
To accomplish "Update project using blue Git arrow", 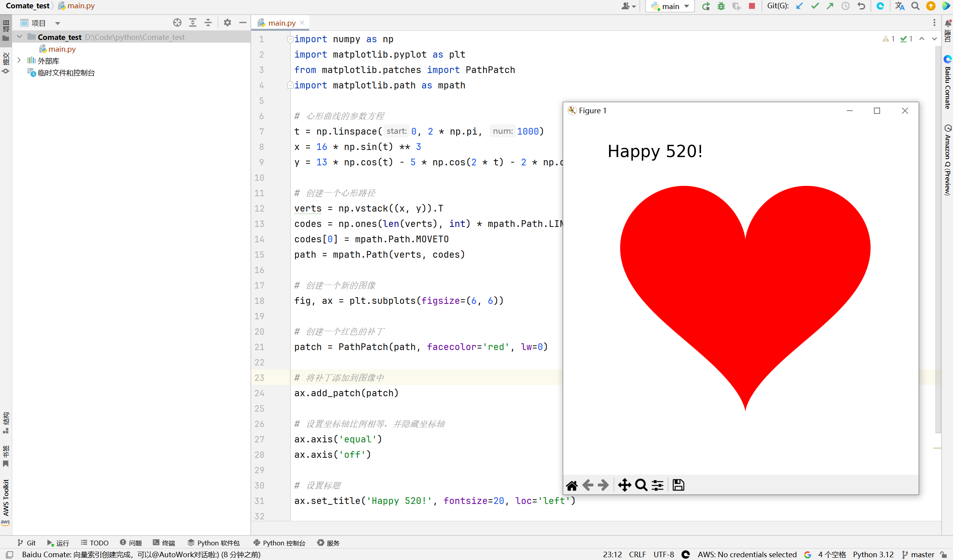I will click(799, 6).
